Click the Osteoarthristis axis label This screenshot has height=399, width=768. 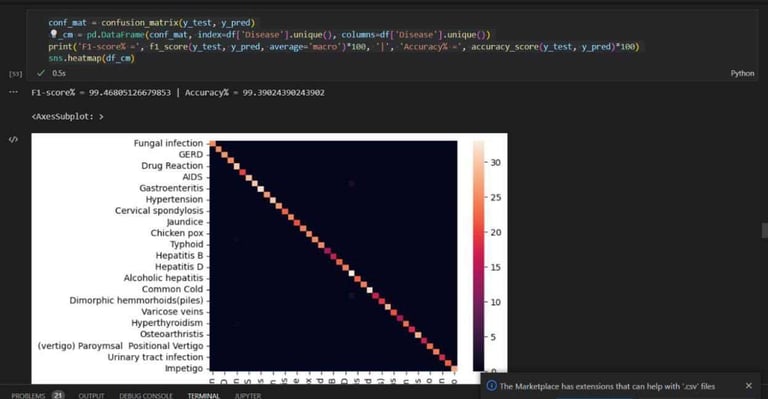171,334
